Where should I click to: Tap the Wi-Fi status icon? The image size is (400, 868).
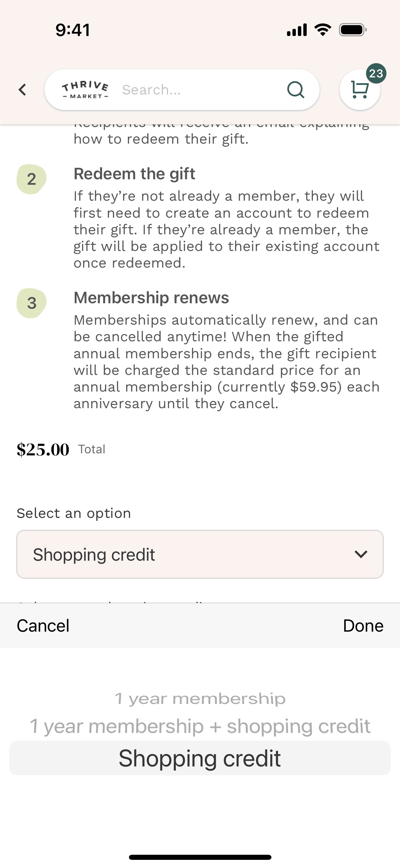[x=323, y=30]
